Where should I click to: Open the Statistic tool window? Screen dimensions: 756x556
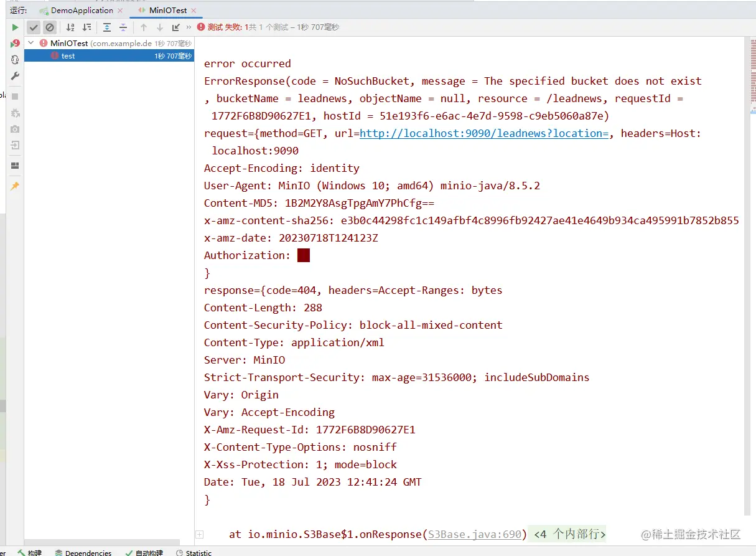(194, 552)
